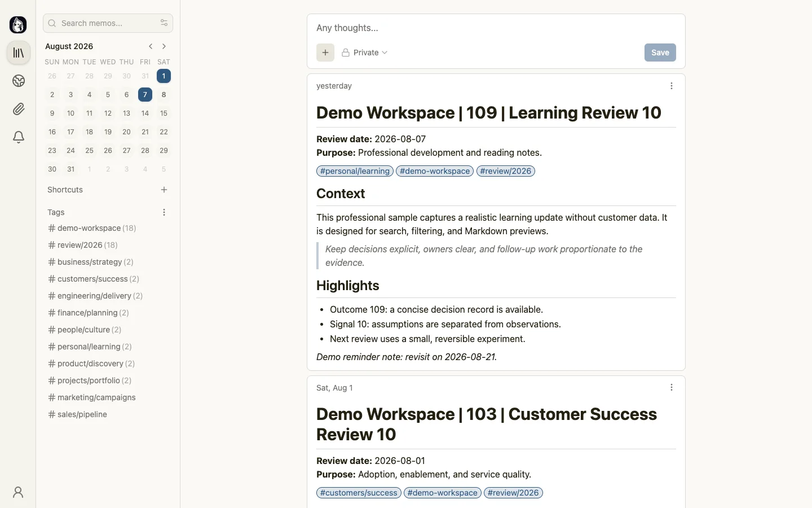Click #personal/learning chip in first memo
This screenshot has height=508, width=812.
355,171
